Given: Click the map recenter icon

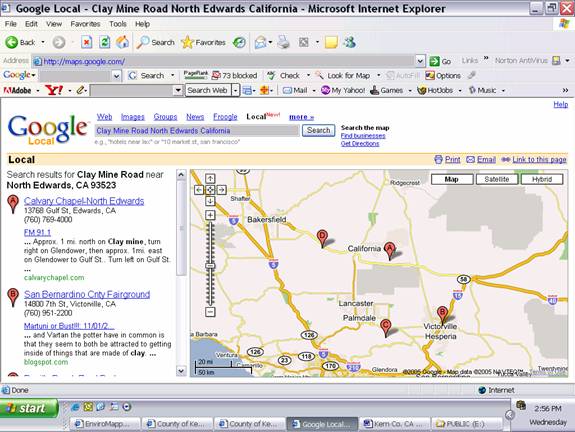Looking at the screenshot, I should point(210,190).
